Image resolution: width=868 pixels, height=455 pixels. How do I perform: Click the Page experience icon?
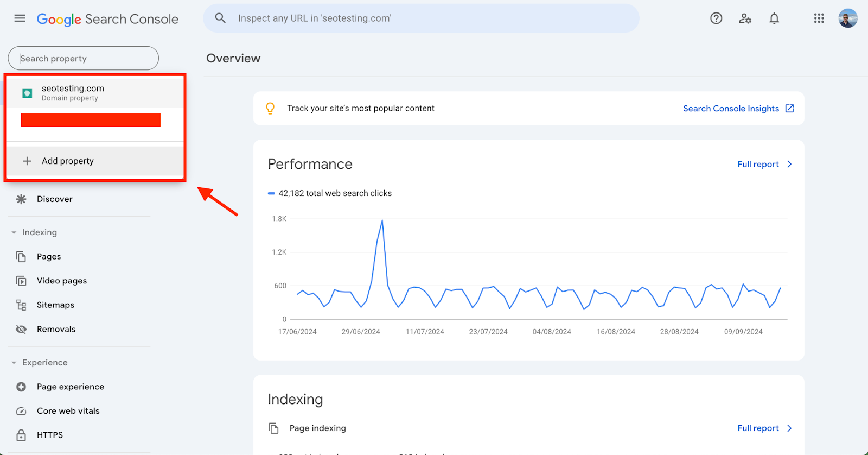pyautogui.click(x=21, y=387)
